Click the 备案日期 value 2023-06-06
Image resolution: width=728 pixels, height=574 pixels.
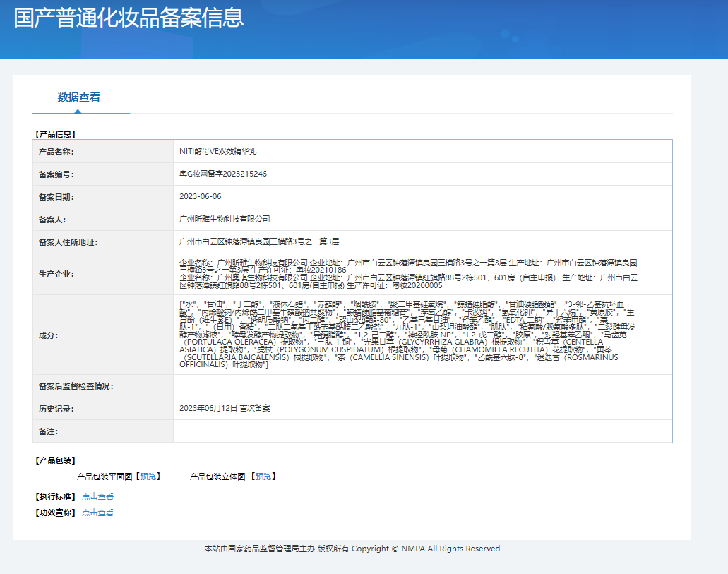201,196
